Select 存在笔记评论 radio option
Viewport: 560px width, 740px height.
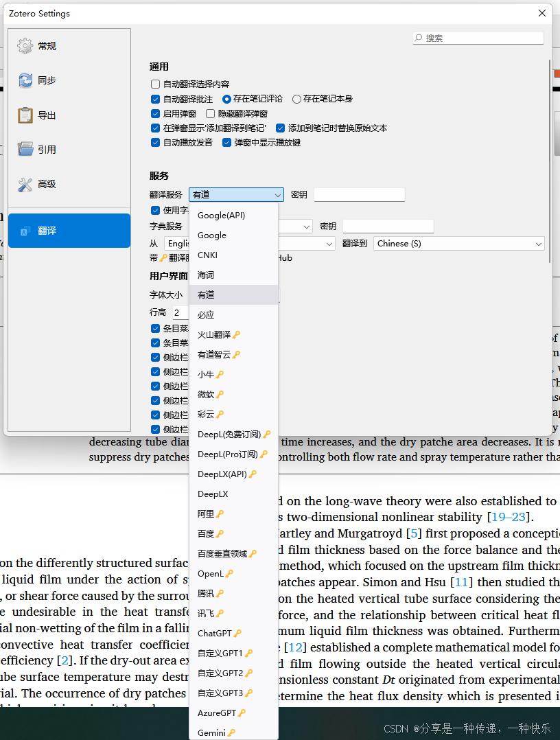226,99
